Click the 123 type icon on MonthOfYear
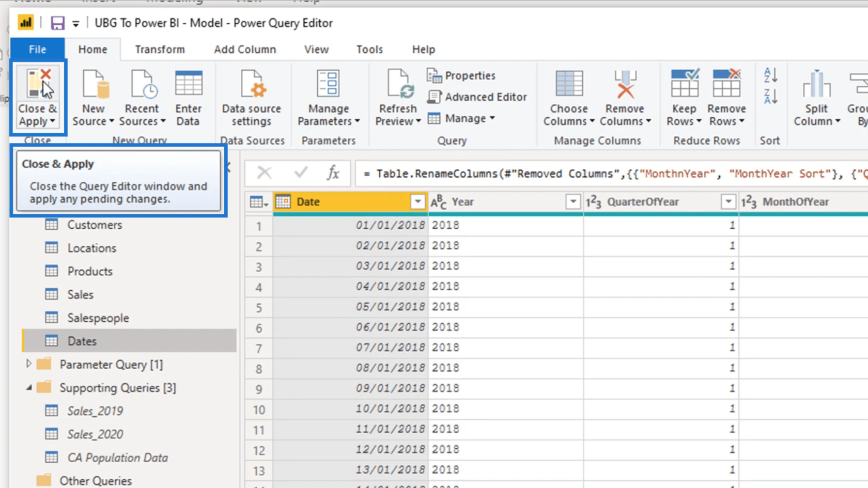The height and width of the screenshot is (488, 868). pos(749,202)
